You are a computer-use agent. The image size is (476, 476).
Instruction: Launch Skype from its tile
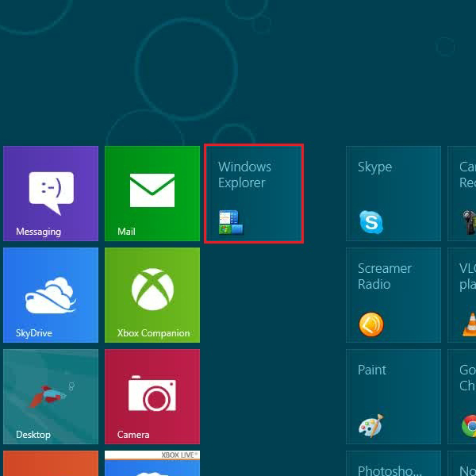pos(393,194)
